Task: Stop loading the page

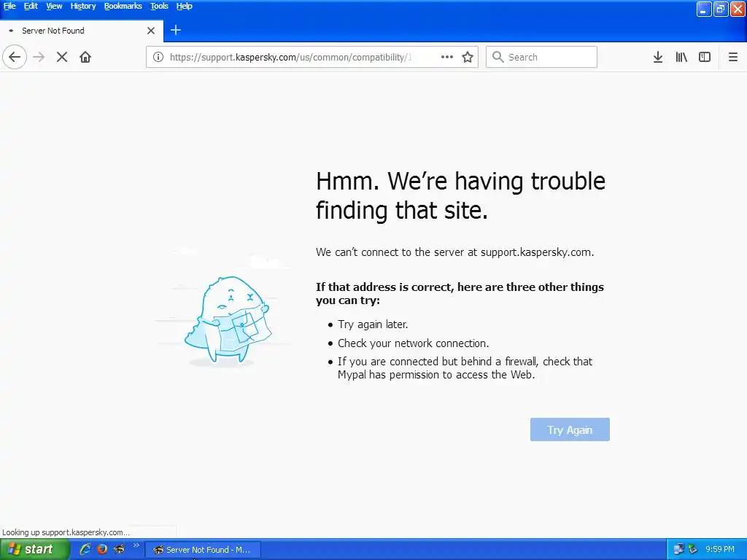Action: (62, 57)
